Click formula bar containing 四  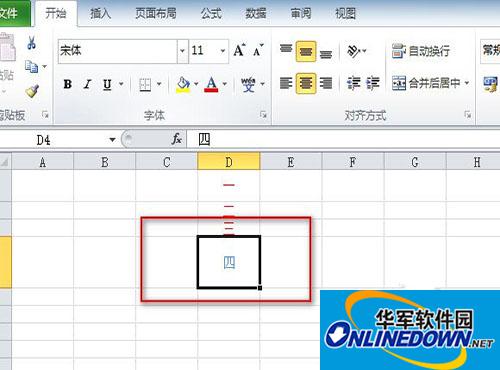343,139
